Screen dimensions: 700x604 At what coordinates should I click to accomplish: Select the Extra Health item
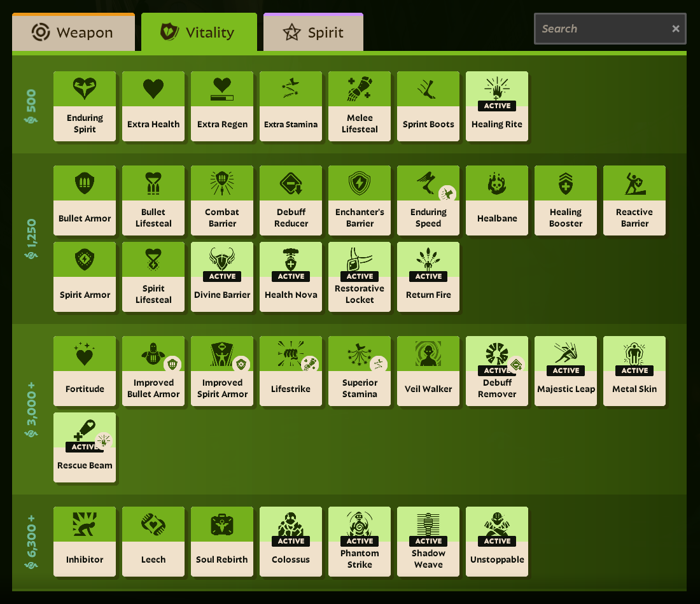pos(153,106)
